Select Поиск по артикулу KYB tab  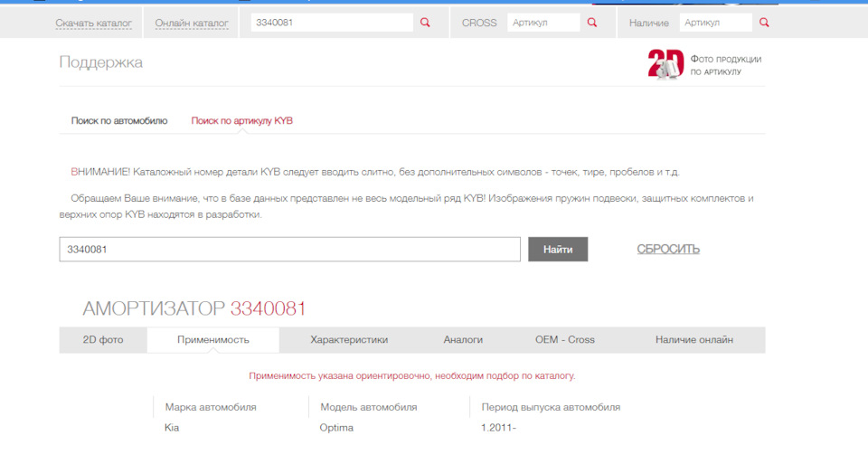tap(242, 120)
